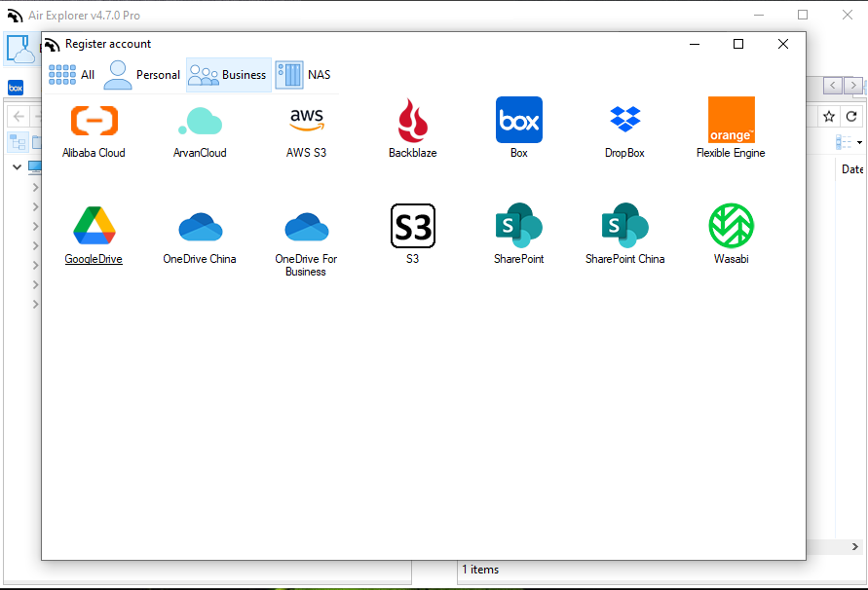Click the previous-tab left arrow button

pyautogui.click(x=833, y=86)
